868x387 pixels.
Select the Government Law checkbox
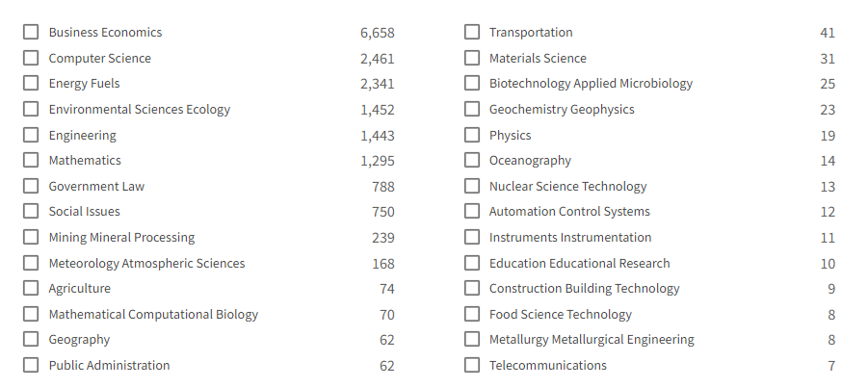(x=31, y=186)
